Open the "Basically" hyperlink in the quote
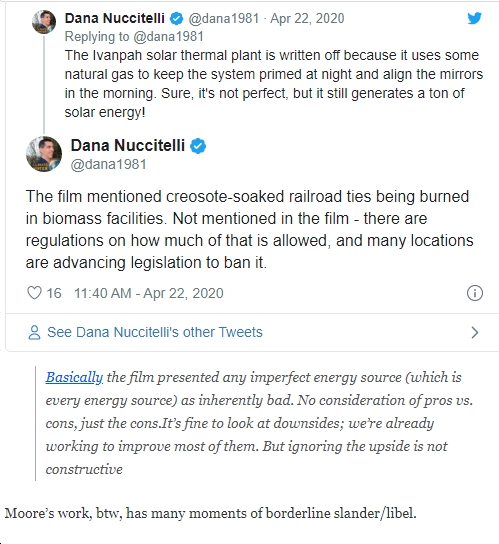The height and width of the screenshot is (544, 499). click(x=74, y=377)
